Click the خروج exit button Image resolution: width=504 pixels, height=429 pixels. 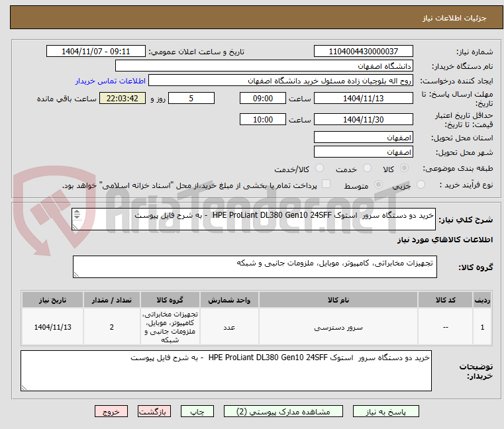coord(111,411)
